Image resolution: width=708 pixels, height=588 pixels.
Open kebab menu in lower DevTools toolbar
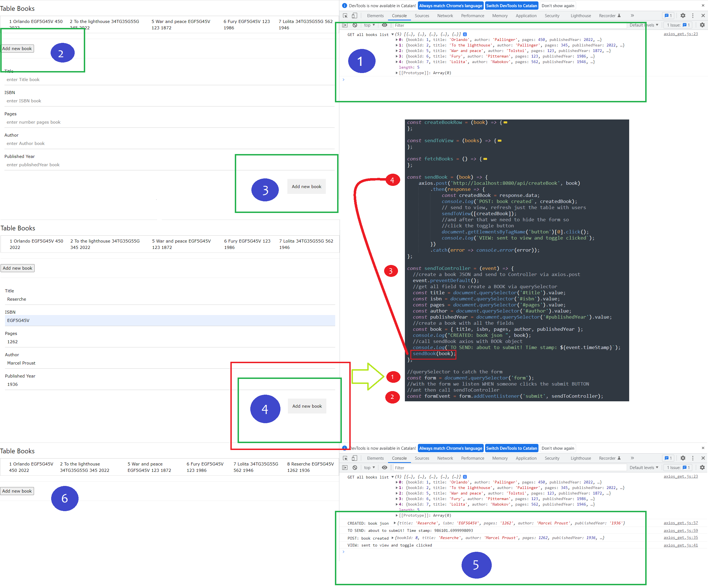coord(693,458)
